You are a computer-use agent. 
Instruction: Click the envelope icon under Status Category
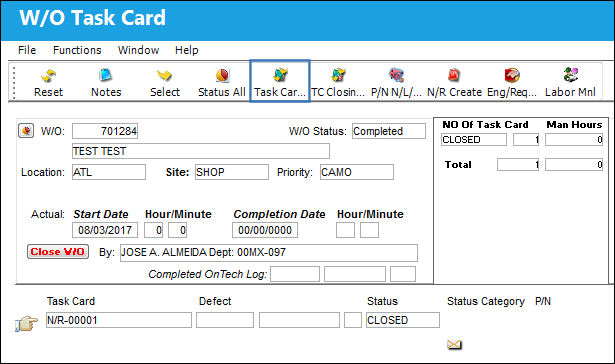(x=454, y=345)
